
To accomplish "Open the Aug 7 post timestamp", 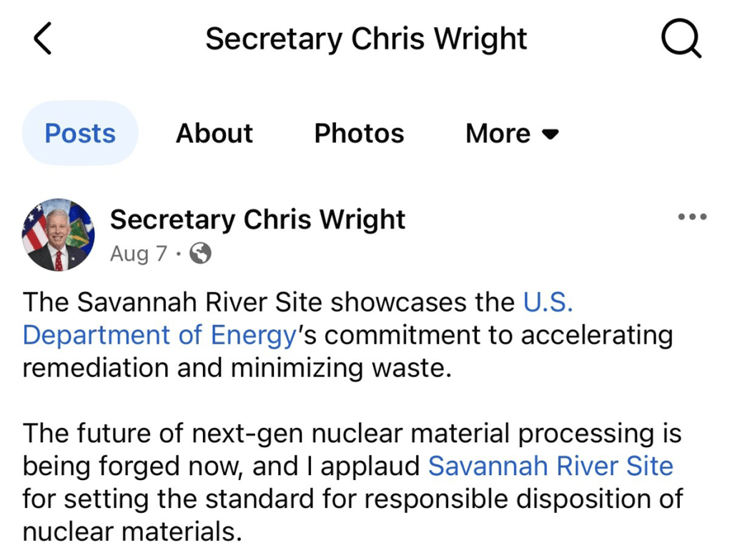I will [138, 254].
